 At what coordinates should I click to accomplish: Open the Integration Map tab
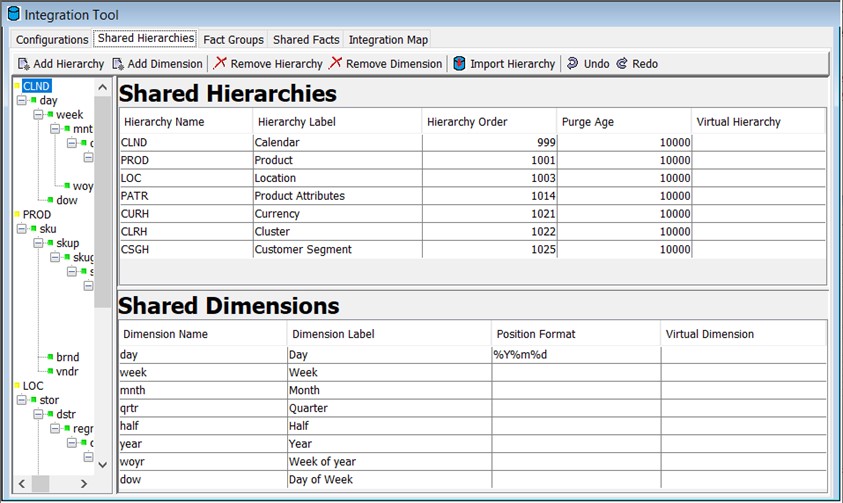pos(388,40)
